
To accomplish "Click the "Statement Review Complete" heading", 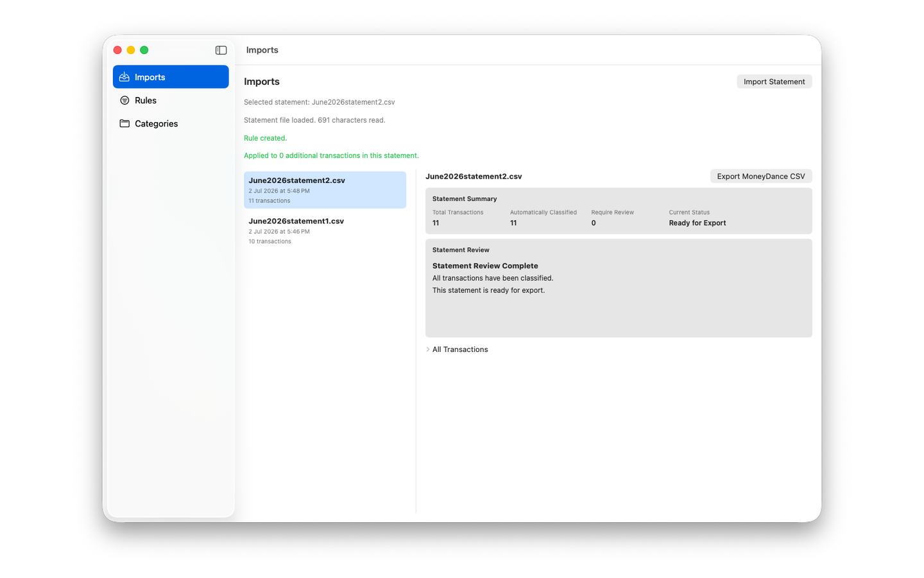I will [485, 266].
